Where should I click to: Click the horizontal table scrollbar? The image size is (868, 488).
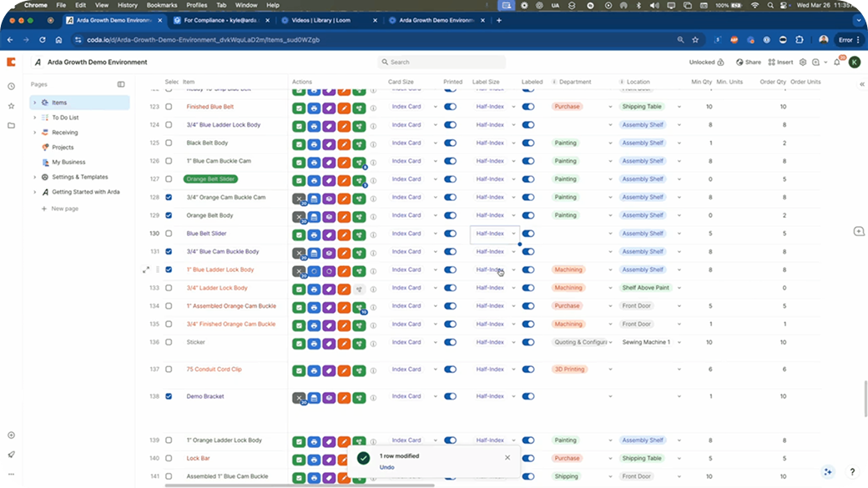click(x=300, y=485)
